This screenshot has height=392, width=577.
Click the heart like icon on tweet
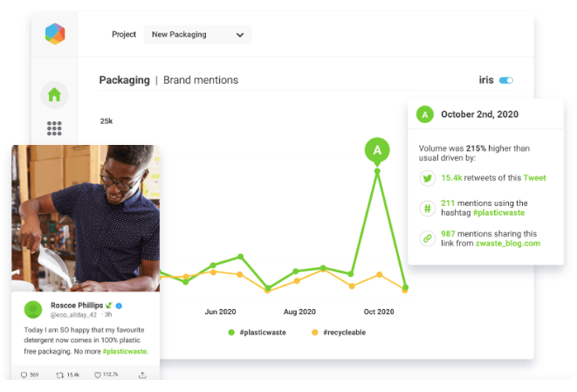[x=98, y=375]
